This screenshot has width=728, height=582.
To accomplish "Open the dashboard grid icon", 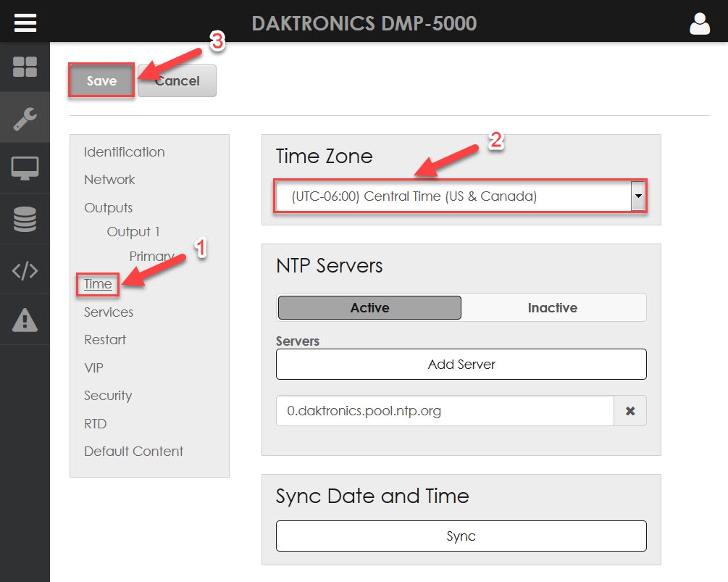I will pos(25,67).
